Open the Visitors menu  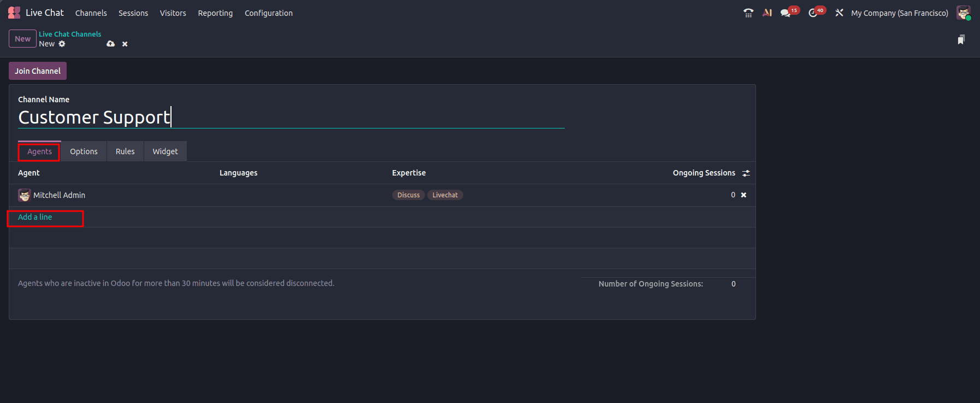tap(173, 13)
